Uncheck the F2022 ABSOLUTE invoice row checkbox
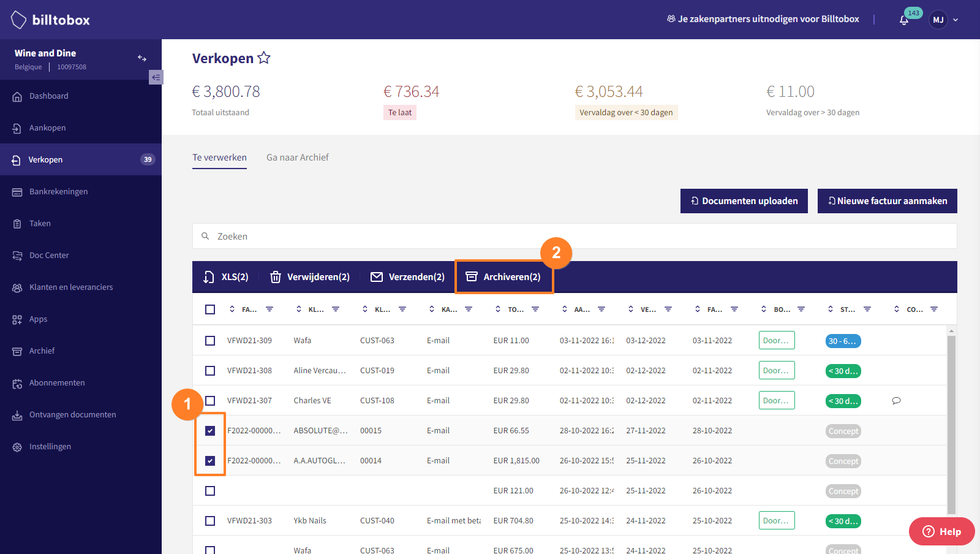This screenshot has height=554, width=980. pyautogui.click(x=210, y=431)
